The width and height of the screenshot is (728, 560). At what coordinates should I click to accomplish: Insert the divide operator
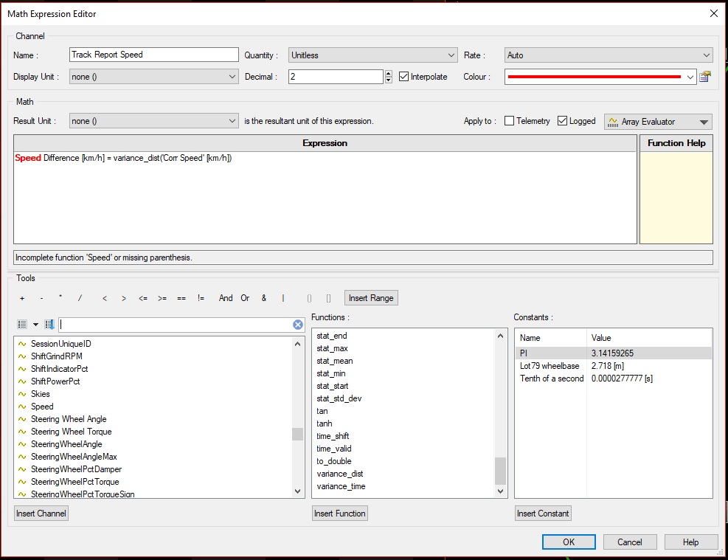tap(80, 298)
